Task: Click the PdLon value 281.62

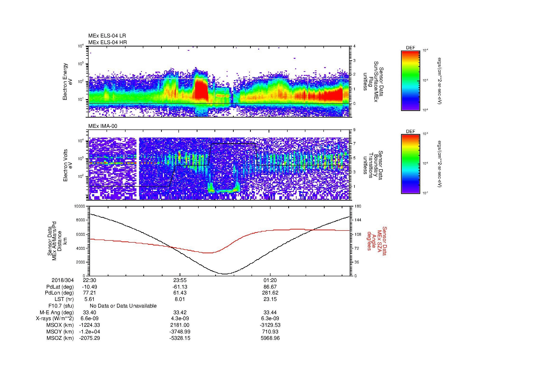Action: pos(270,293)
